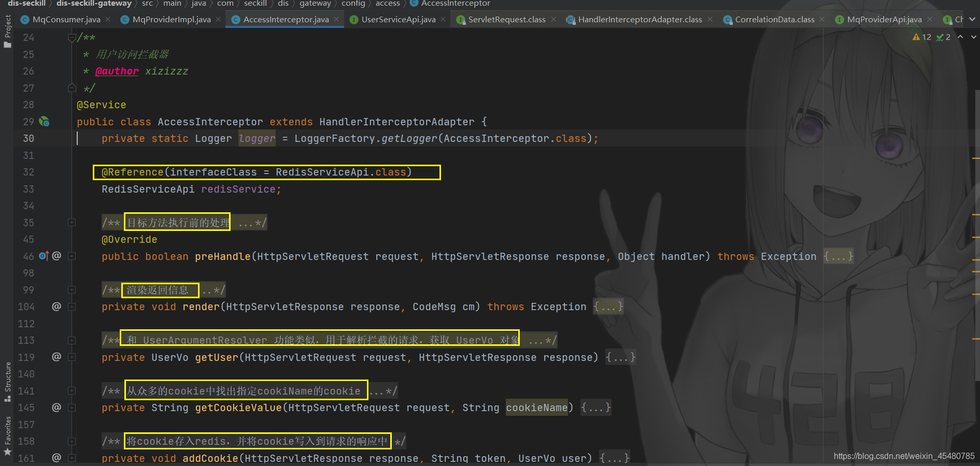Open the Structure tool window

[x=7, y=382]
